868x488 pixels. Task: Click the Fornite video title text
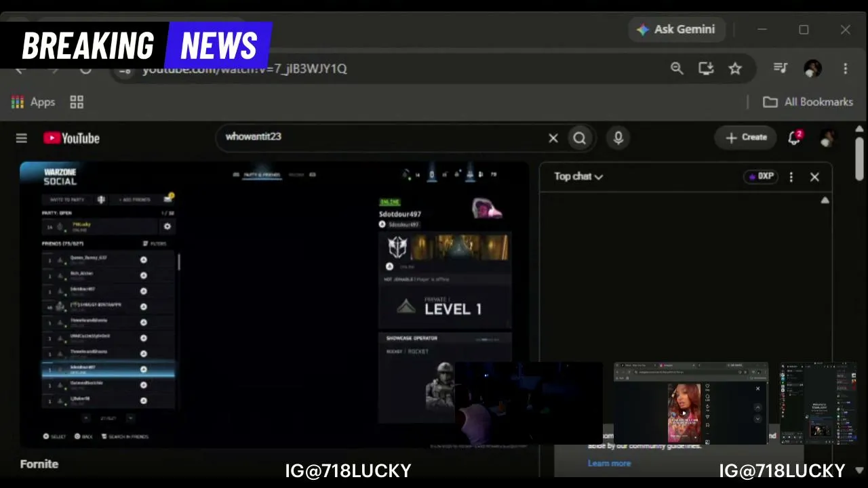(x=39, y=464)
